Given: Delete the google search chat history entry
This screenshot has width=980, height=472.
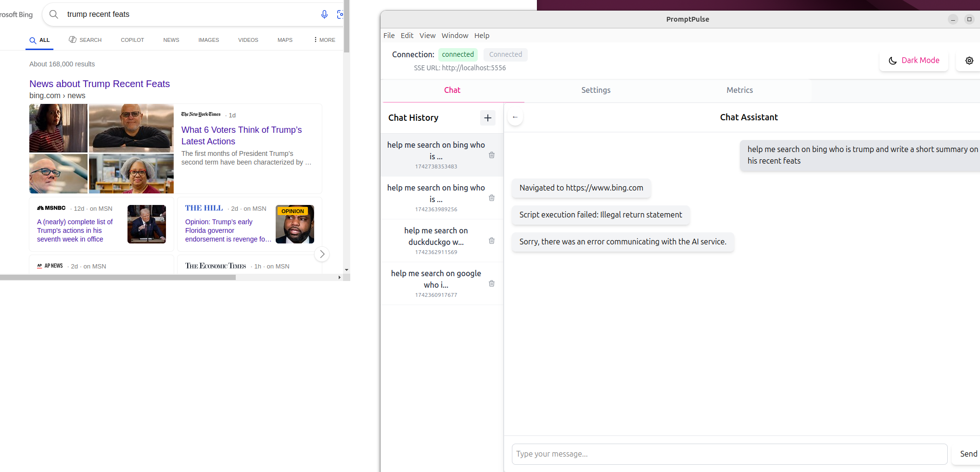Looking at the screenshot, I should (492, 283).
